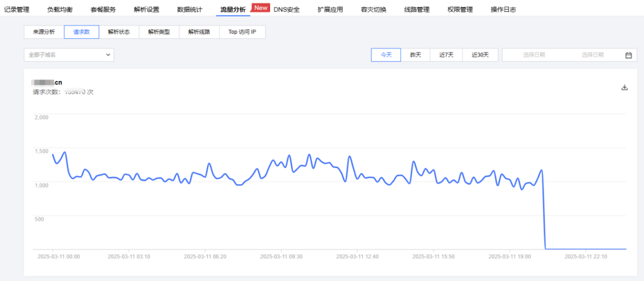Go to 线路管理 tab
644x281 pixels.
point(417,10)
